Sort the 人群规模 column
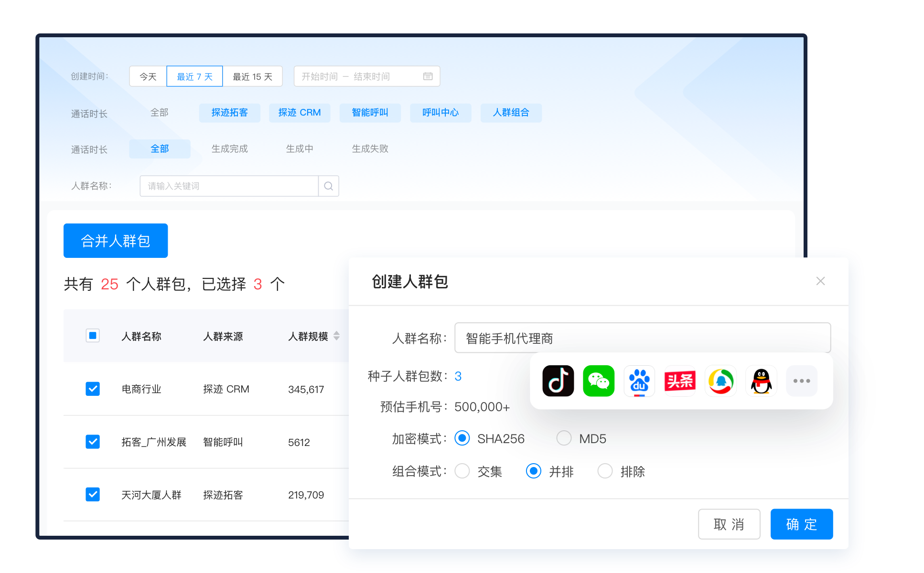This screenshot has height=573, width=924. pyautogui.click(x=337, y=336)
